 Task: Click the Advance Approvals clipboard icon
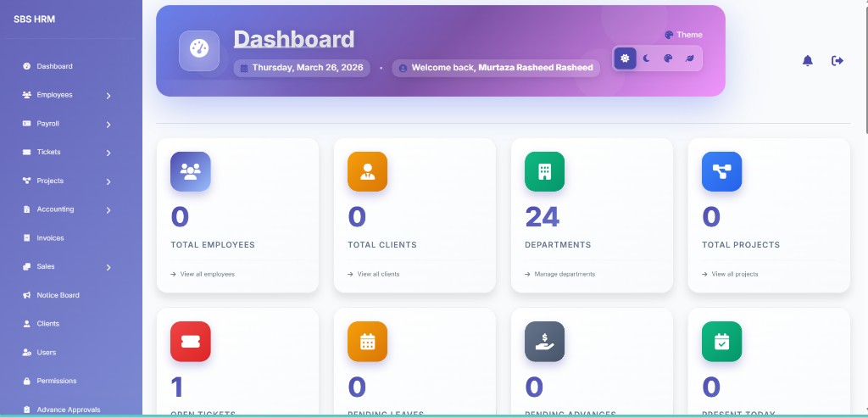pos(26,410)
